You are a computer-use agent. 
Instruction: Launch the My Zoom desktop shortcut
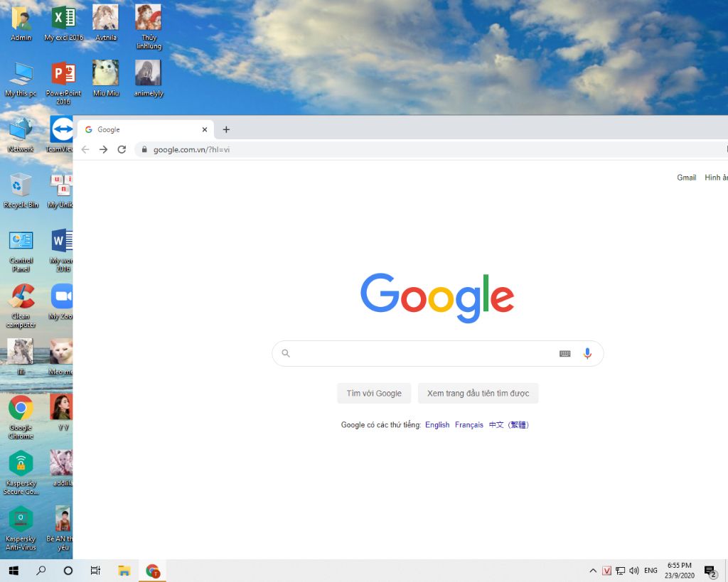(61, 303)
